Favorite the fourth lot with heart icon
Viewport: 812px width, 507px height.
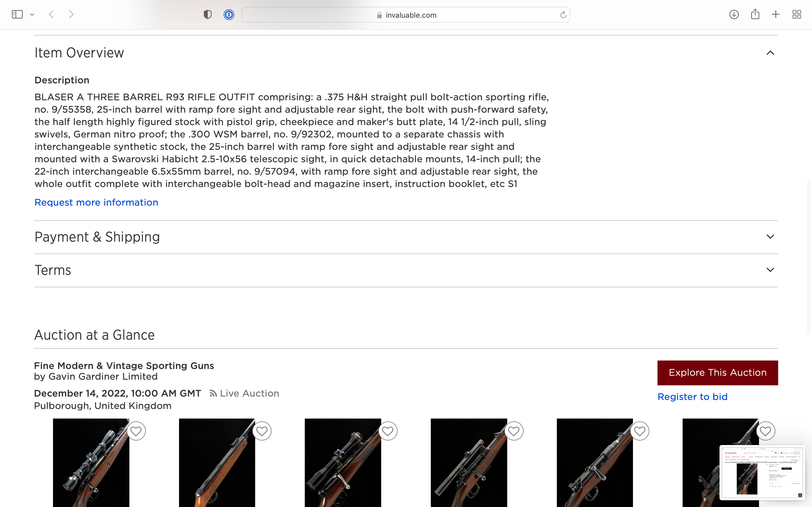coord(514,431)
